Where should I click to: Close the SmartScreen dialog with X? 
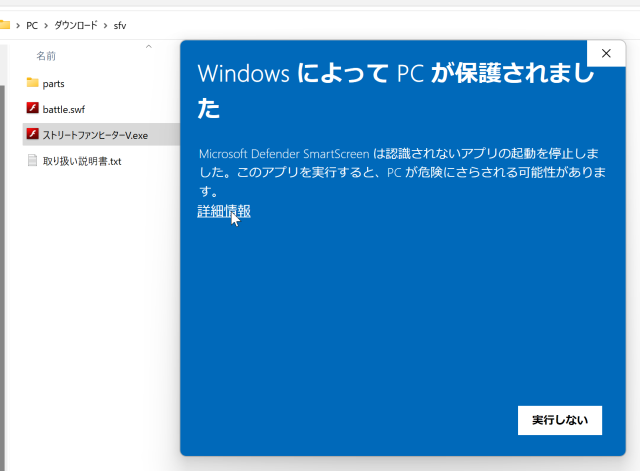pyautogui.click(x=605, y=54)
